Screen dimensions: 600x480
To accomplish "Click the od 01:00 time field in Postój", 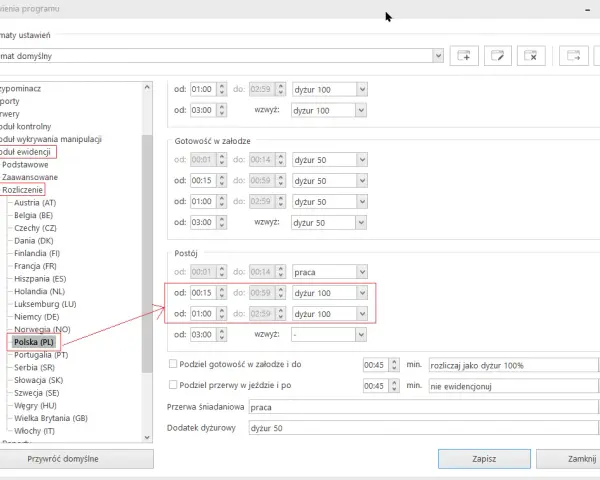I will point(203,314).
